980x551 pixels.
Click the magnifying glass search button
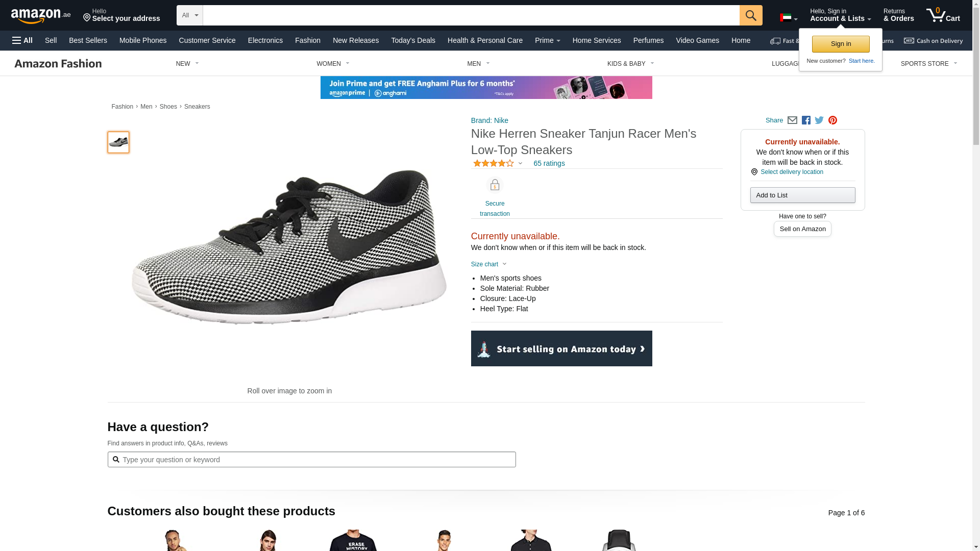coord(750,15)
